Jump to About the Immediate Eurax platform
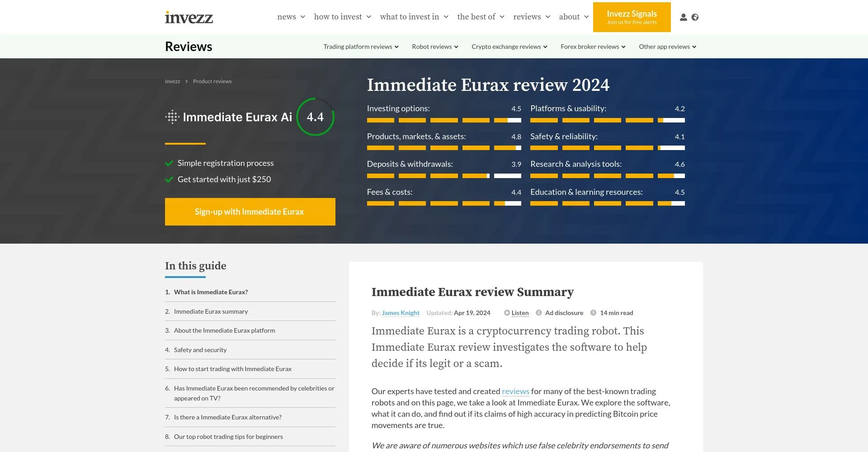868x452 pixels. pyautogui.click(x=224, y=330)
